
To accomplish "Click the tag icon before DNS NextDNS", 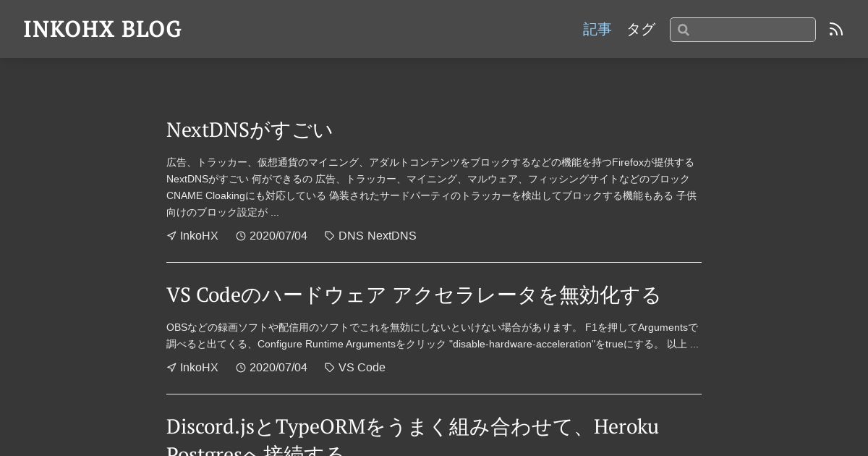I will [x=330, y=235].
